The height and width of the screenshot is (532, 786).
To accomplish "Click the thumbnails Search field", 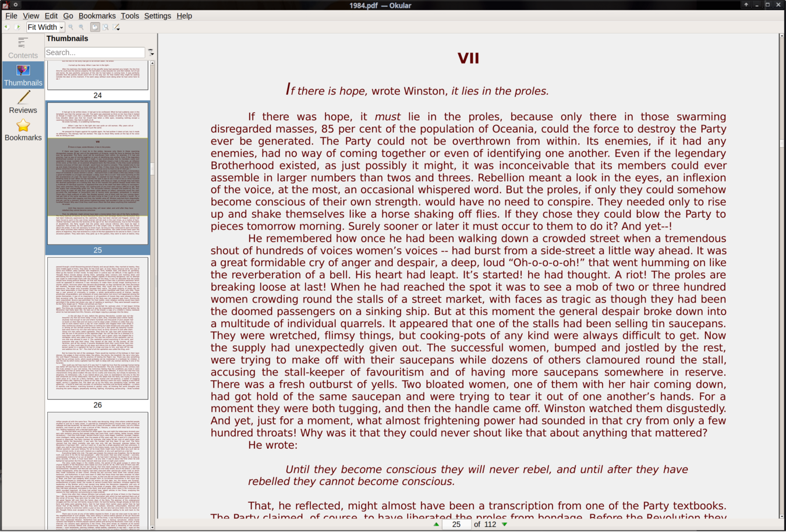I will (x=95, y=52).
